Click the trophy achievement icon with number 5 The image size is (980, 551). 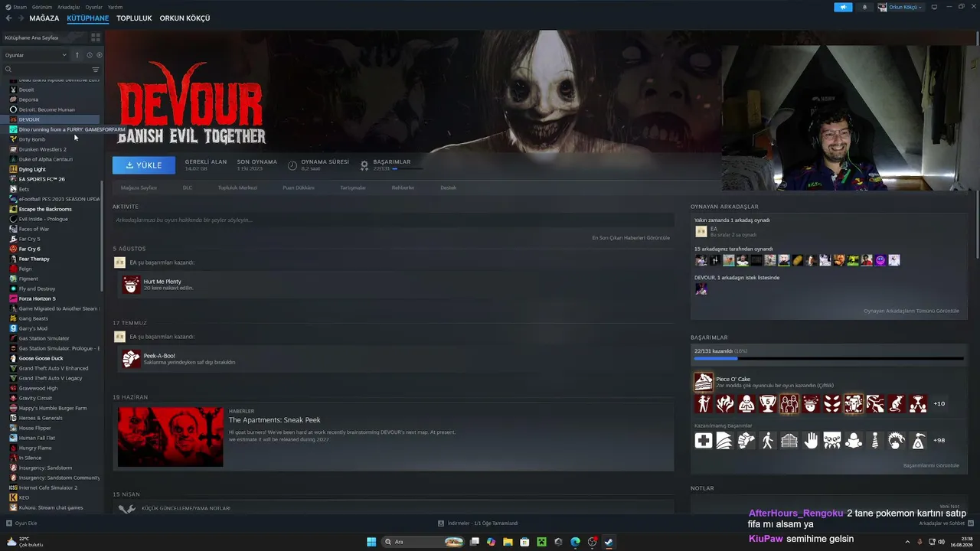(768, 403)
